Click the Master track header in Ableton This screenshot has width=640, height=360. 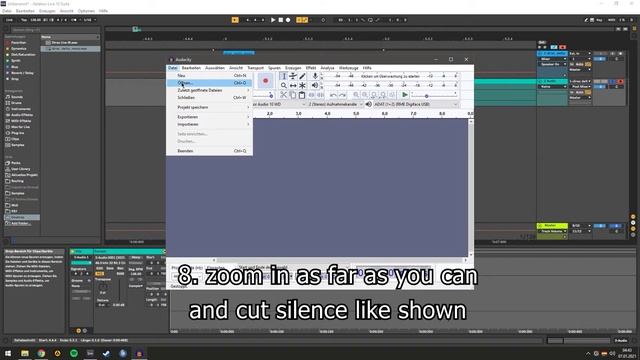click(x=552, y=225)
